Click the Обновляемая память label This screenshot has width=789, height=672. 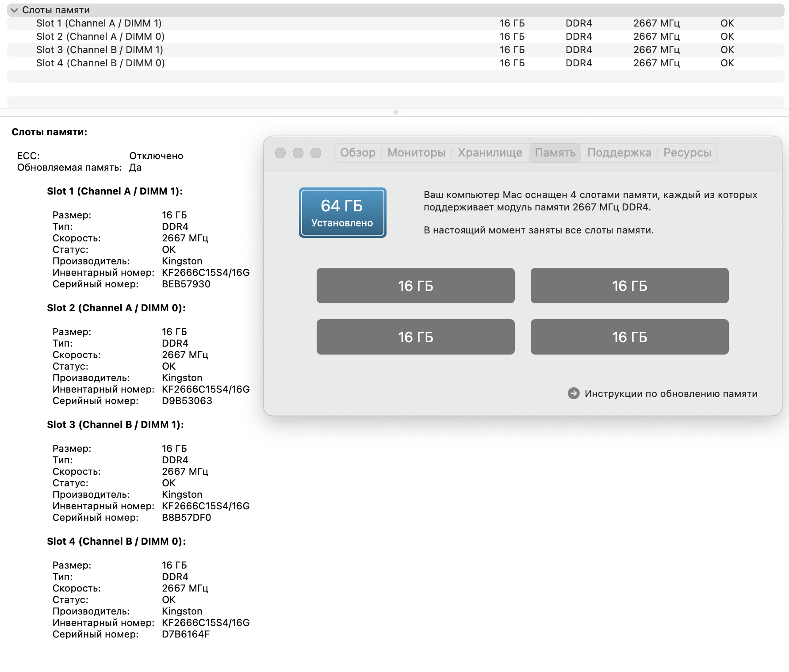69,168
